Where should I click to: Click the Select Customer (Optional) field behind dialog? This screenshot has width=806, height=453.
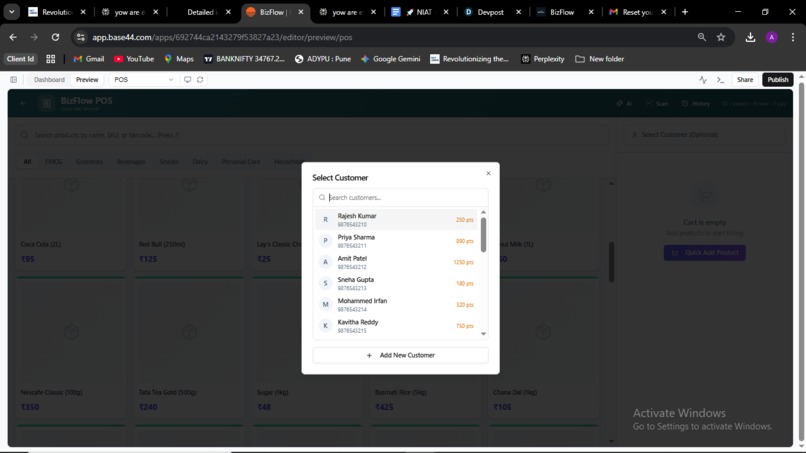click(705, 135)
